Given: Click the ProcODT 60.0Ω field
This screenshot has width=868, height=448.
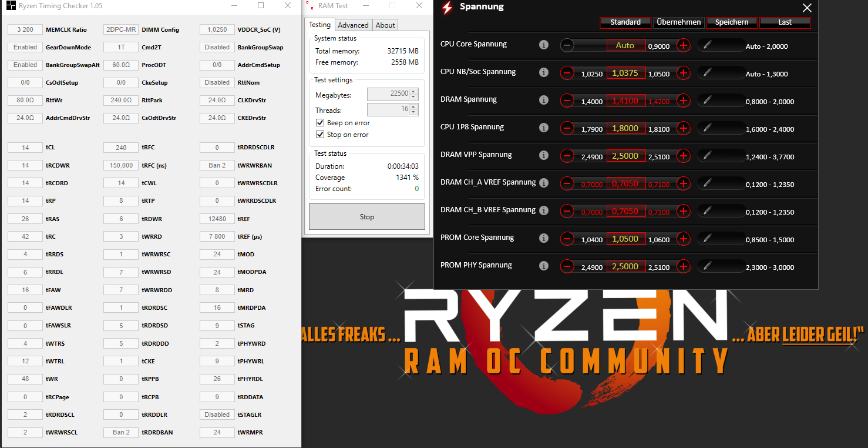Looking at the screenshot, I should click(121, 65).
